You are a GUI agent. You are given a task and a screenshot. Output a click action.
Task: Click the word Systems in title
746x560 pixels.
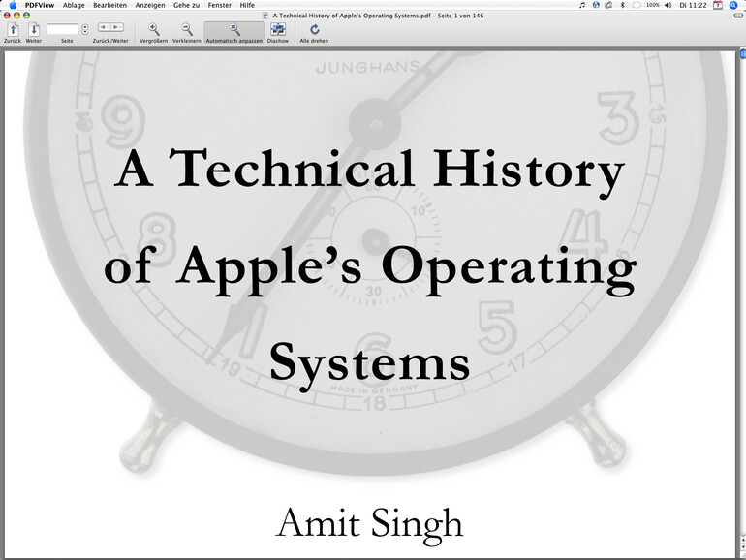tap(370, 365)
